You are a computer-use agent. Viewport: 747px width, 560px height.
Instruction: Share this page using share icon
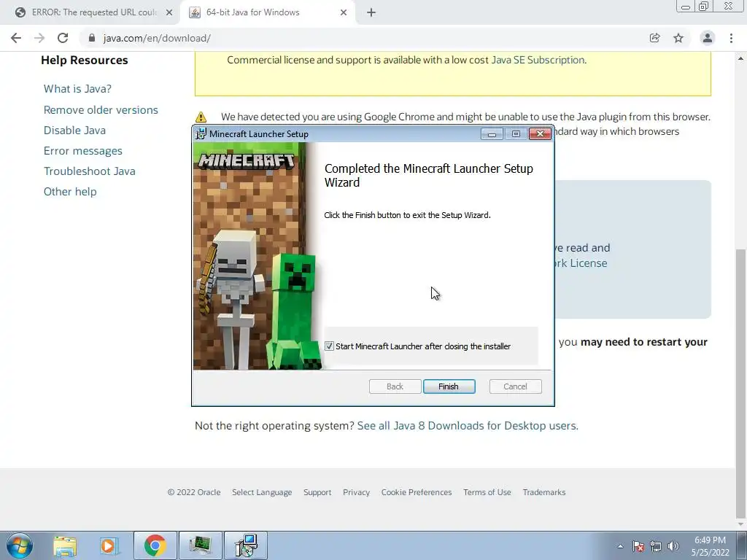[654, 38]
